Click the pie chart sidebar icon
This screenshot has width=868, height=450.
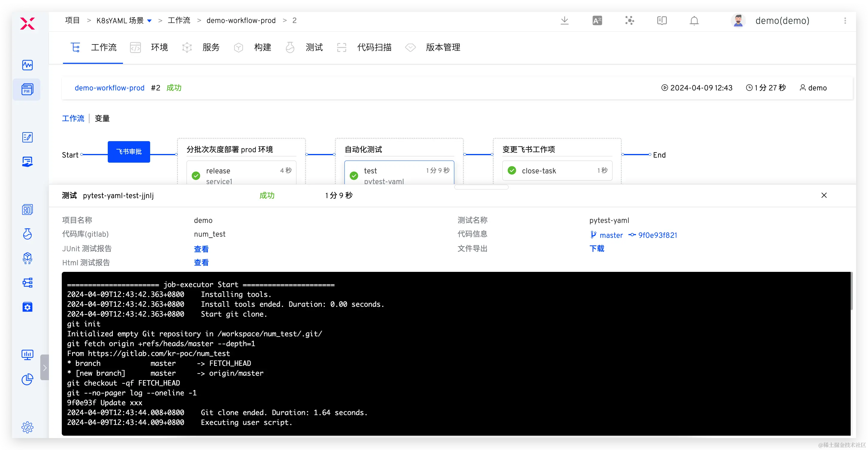(x=27, y=379)
